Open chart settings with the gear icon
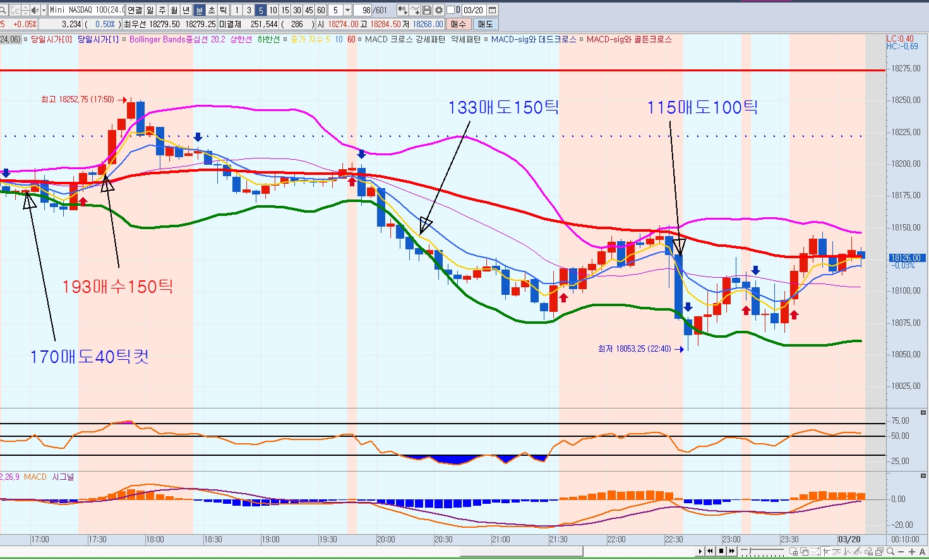 (x=439, y=10)
